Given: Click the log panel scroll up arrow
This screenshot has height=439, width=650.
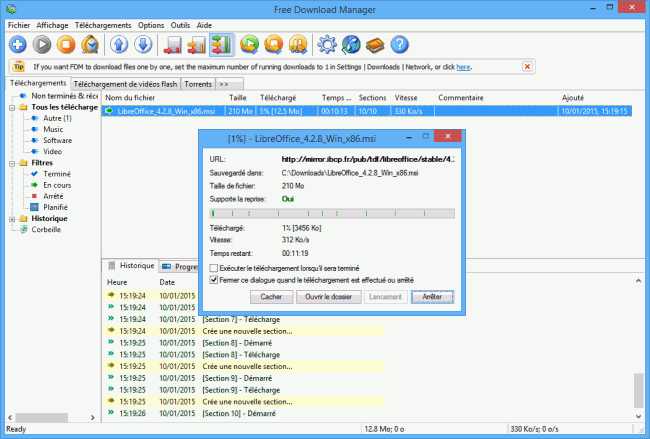Looking at the screenshot, I should (638, 281).
